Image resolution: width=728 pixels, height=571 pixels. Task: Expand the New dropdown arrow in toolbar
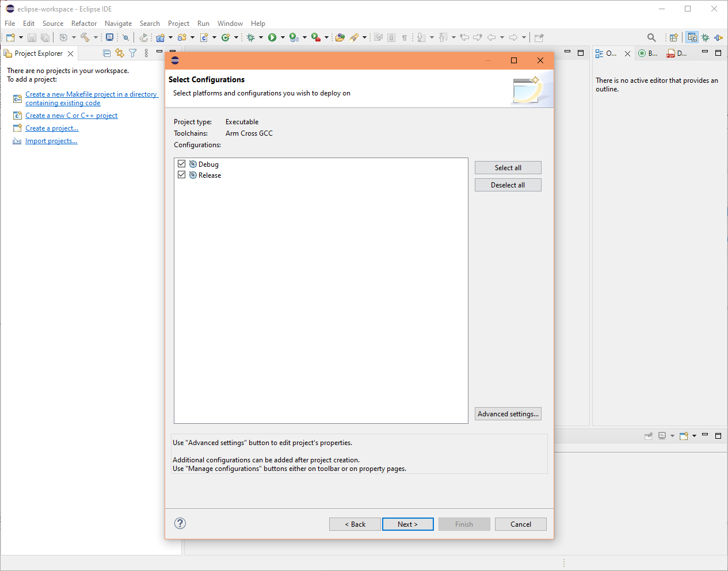click(x=21, y=37)
